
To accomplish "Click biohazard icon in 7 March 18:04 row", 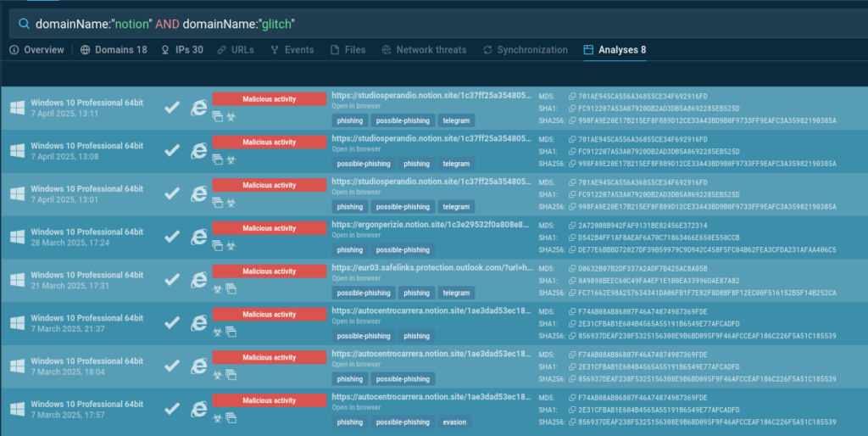I will [218, 374].
